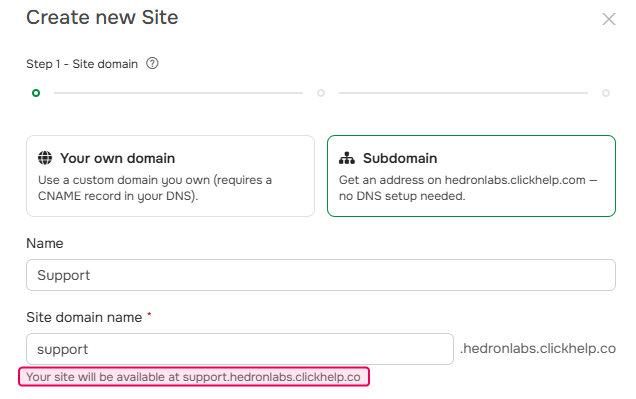Close the Create new Site dialog

(x=608, y=19)
